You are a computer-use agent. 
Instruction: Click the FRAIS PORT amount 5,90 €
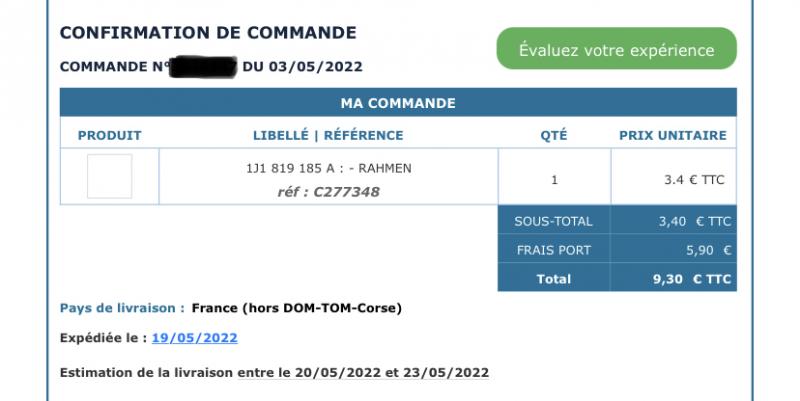(x=708, y=250)
